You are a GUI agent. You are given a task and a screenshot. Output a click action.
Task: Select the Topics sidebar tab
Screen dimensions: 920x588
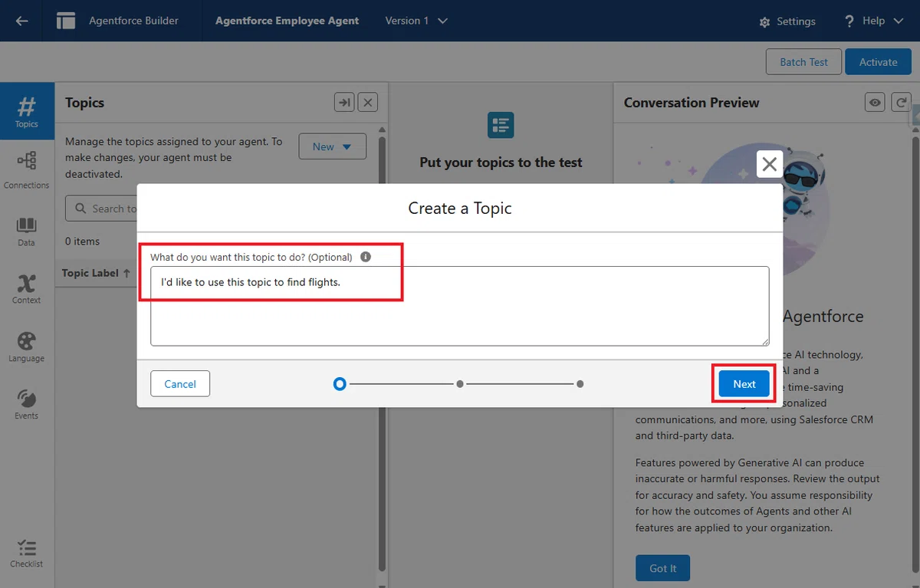pyautogui.click(x=27, y=111)
